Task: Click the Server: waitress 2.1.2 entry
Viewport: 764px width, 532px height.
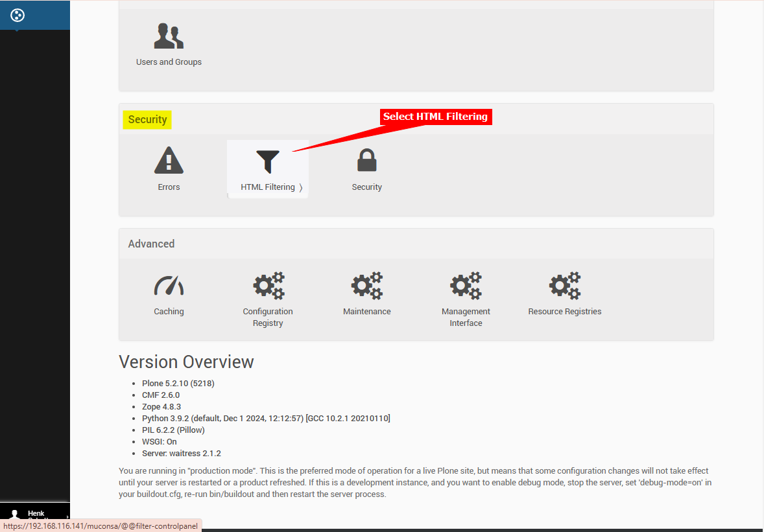Action: click(x=181, y=454)
